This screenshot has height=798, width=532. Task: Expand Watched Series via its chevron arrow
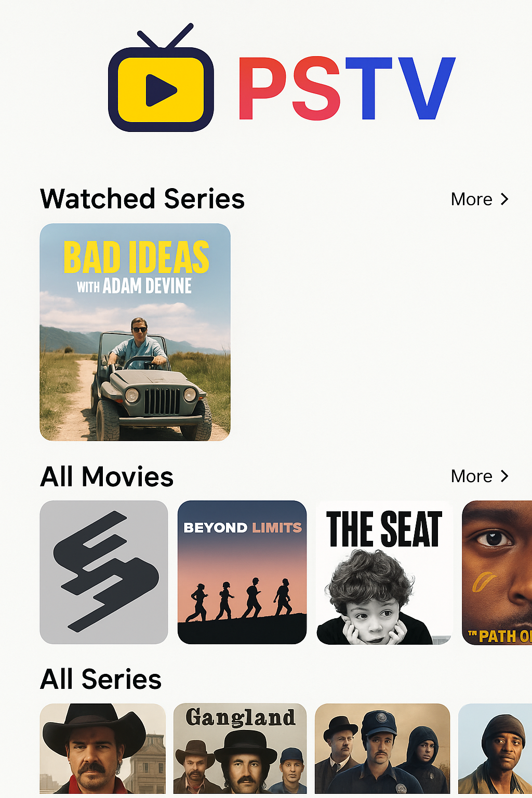pos(504,199)
